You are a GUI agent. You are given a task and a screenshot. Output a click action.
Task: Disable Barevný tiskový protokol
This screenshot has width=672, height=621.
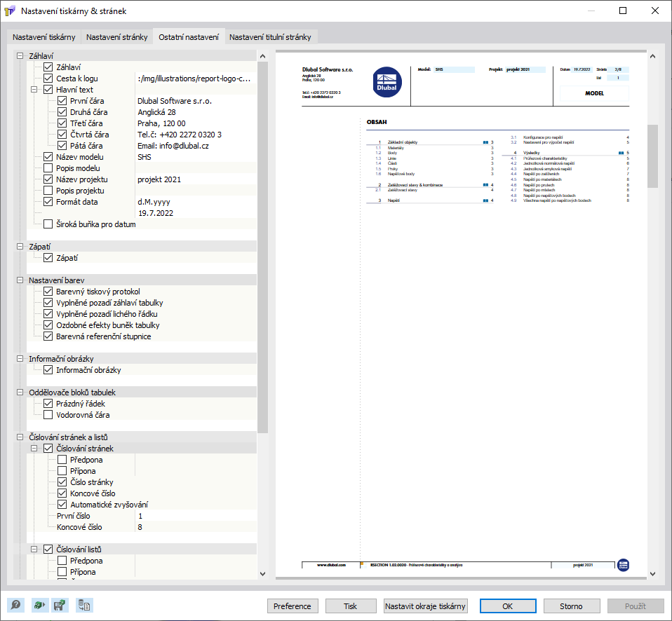(x=48, y=292)
